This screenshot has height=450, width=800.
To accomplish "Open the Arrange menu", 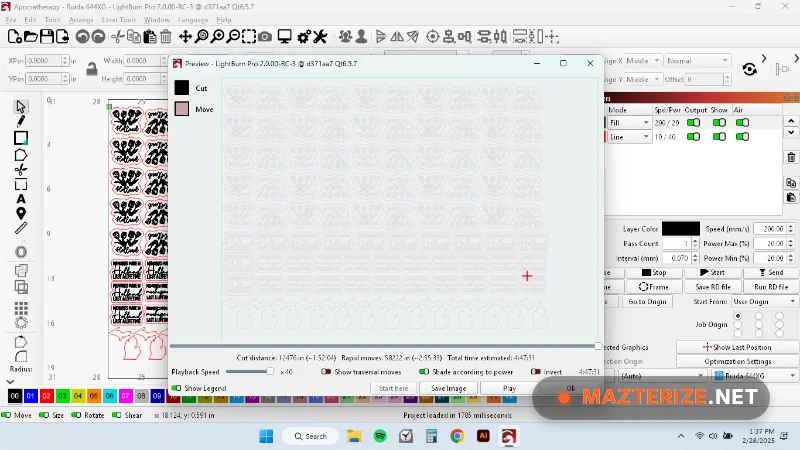I will tap(81, 20).
